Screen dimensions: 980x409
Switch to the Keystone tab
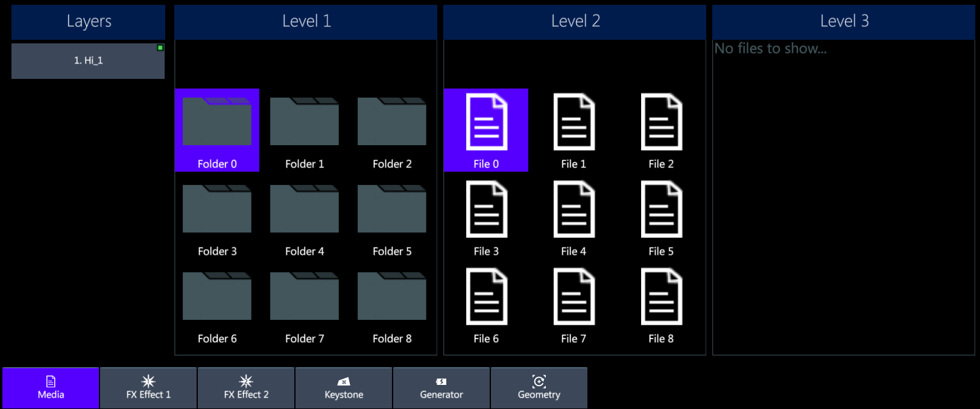click(x=344, y=388)
